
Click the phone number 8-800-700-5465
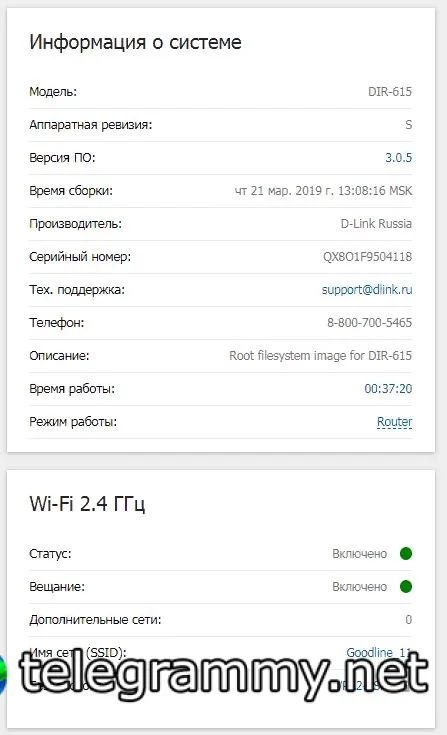point(369,322)
